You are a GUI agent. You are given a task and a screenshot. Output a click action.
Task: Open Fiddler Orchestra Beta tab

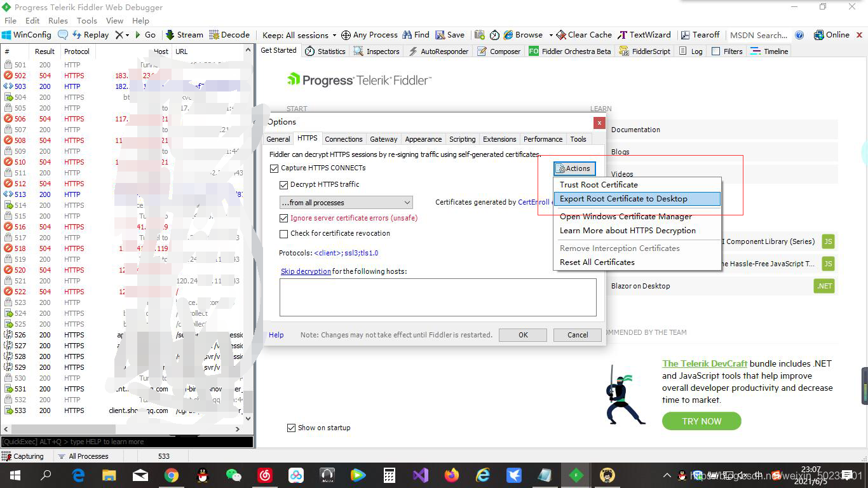tap(569, 51)
